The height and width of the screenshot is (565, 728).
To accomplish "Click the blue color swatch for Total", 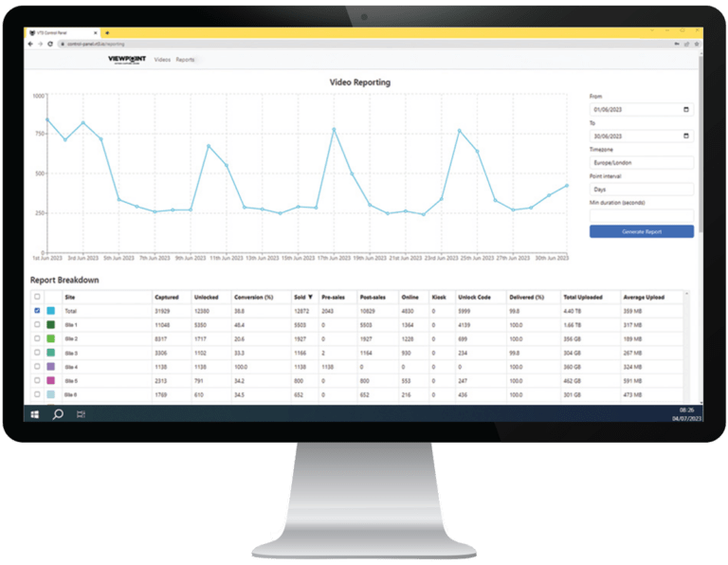I will click(x=50, y=311).
